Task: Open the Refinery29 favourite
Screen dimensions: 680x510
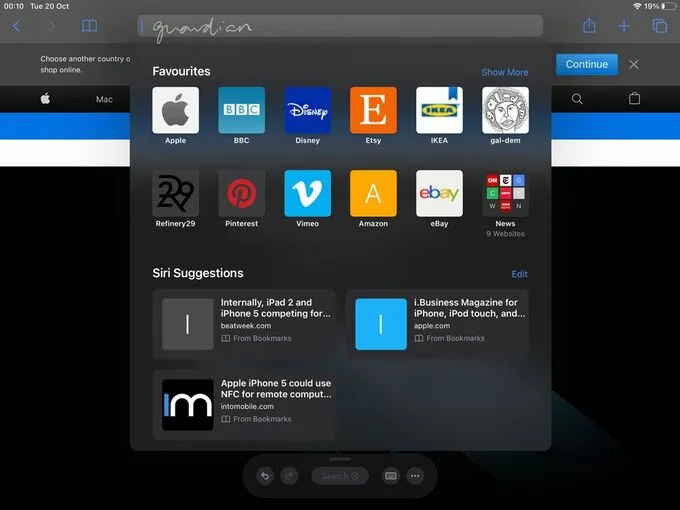Action: (x=176, y=193)
